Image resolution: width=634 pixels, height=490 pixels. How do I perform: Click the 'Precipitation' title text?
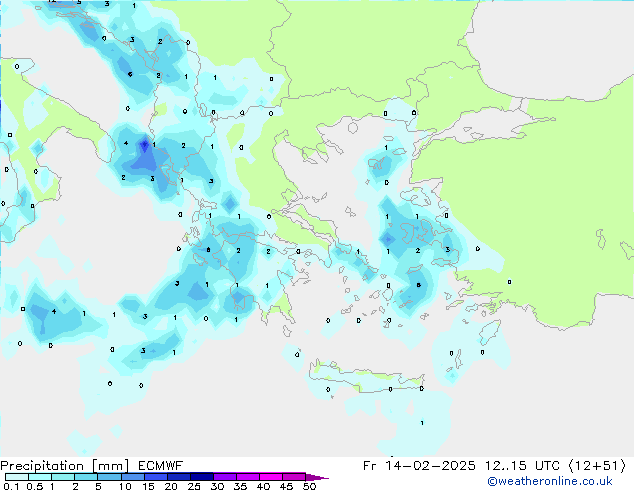click(x=42, y=466)
